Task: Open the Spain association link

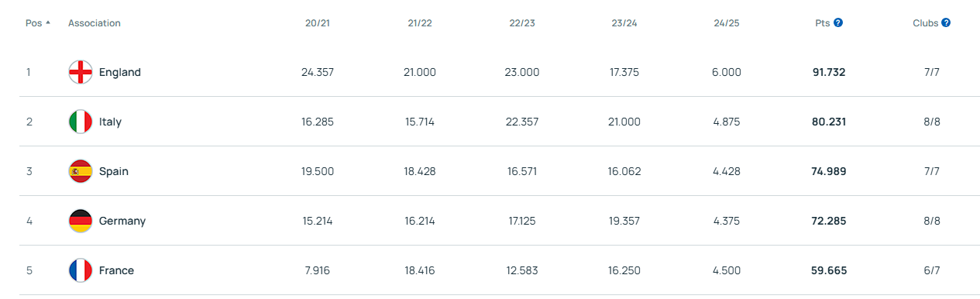Action: tap(114, 171)
